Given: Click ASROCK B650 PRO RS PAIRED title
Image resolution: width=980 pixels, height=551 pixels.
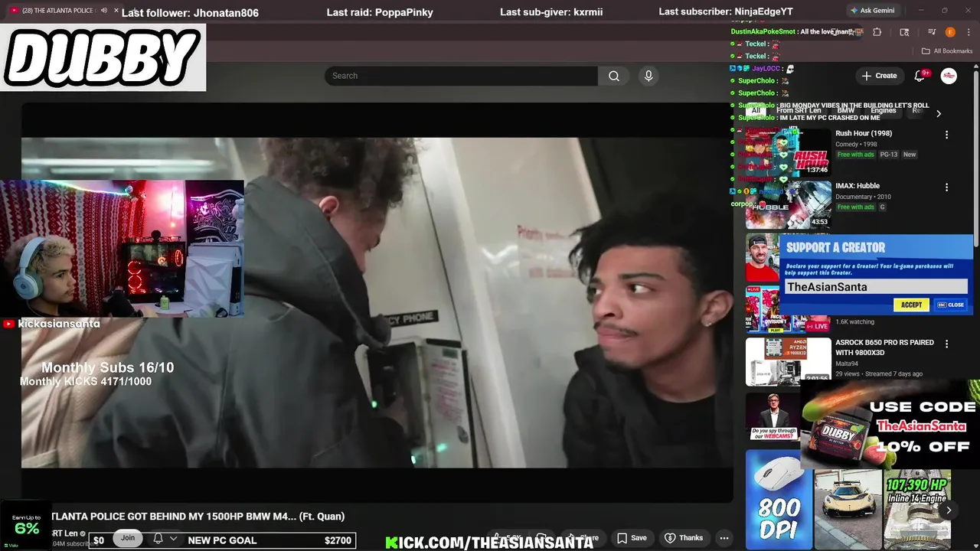Looking at the screenshot, I should 884,347.
